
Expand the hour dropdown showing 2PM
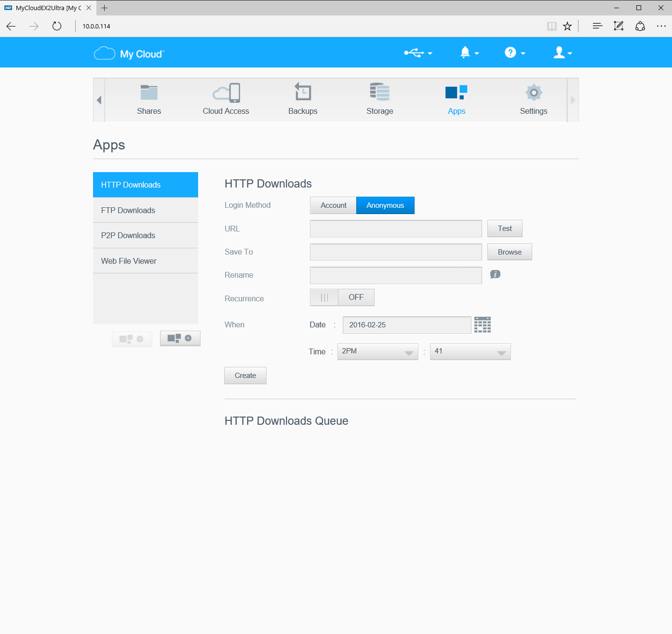[377, 351]
